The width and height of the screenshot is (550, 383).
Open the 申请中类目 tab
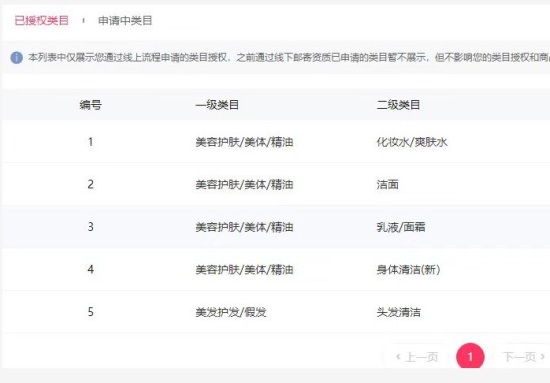pyautogui.click(x=125, y=20)
